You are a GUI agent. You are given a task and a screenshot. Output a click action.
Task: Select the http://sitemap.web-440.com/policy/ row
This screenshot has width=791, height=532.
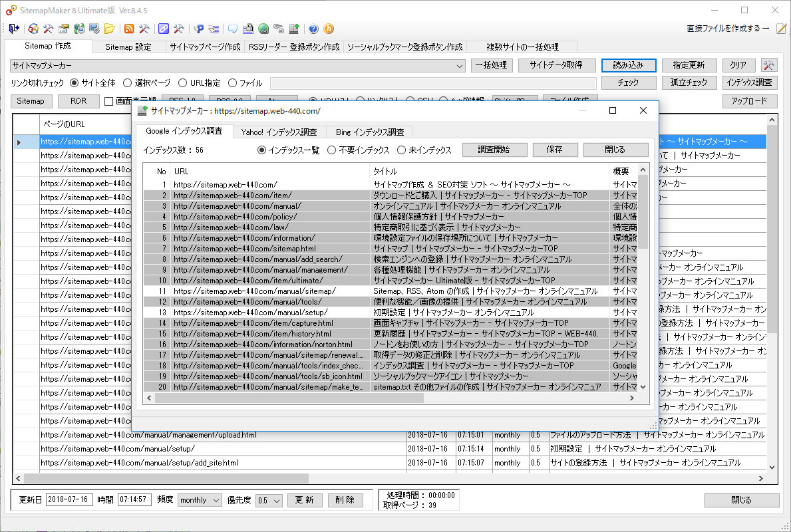tap(390, 217)
